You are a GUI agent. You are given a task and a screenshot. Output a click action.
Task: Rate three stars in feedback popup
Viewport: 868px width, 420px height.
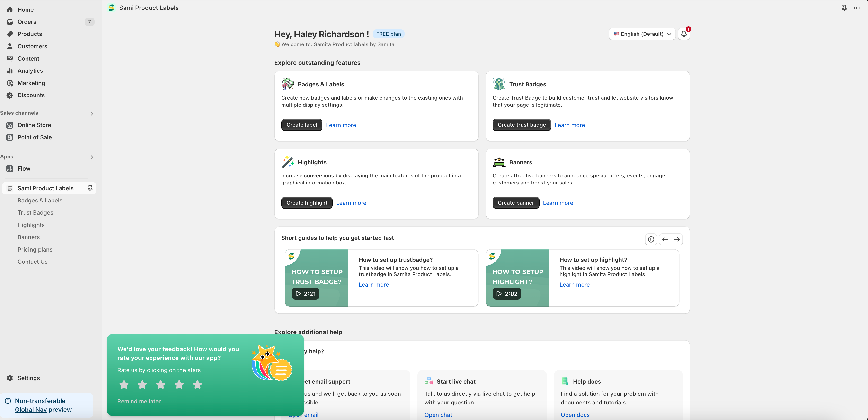click(x=161, y=384)
